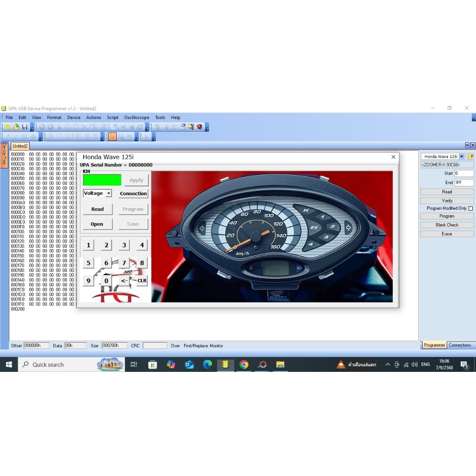Click the Open button in Honda dialog
Screen dimensions: 476x476
[x=97, y=224]
